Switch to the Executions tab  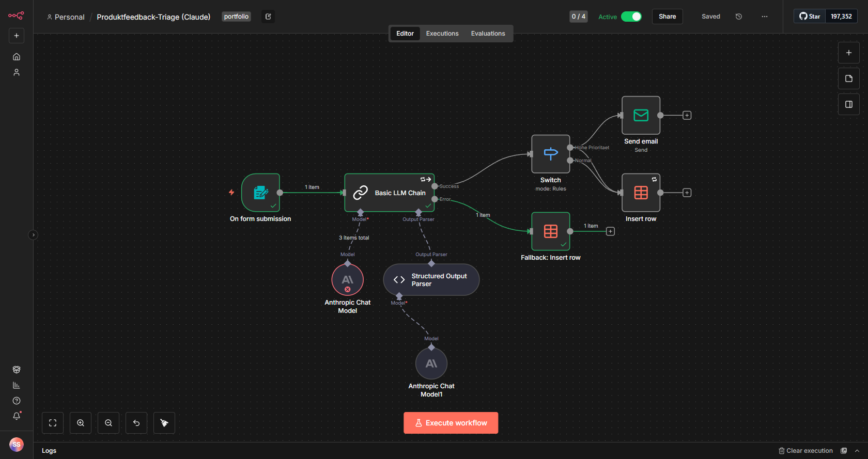pos(442,34)
